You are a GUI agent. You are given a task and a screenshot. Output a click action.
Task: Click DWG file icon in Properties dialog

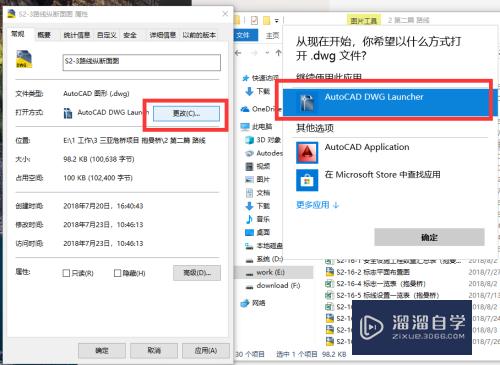(x=24, y=59)
